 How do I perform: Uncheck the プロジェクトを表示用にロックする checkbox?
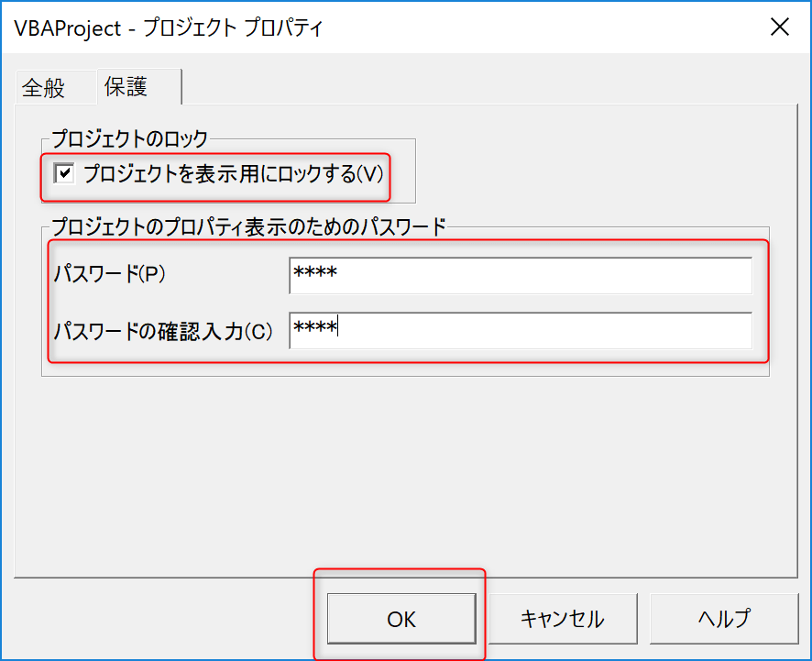coord(64,173)
